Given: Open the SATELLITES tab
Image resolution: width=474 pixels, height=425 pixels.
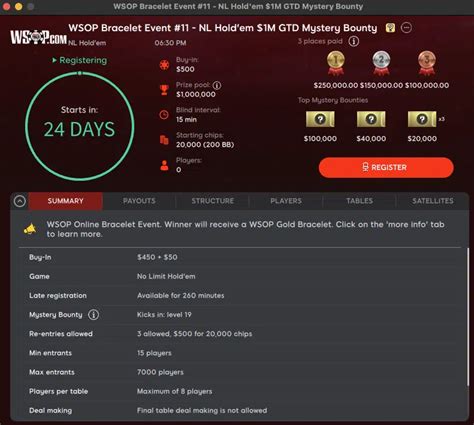Looking at the screenshot, I should (433, 201).
